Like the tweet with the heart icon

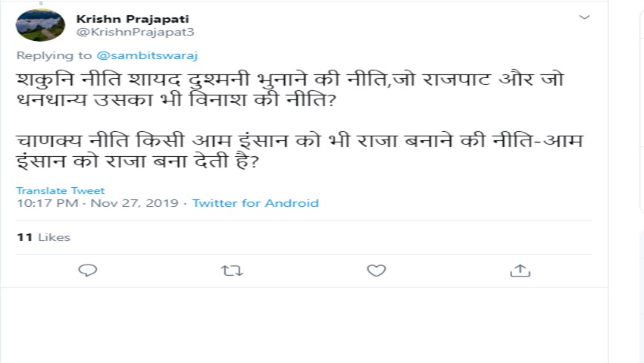(376, 270)
